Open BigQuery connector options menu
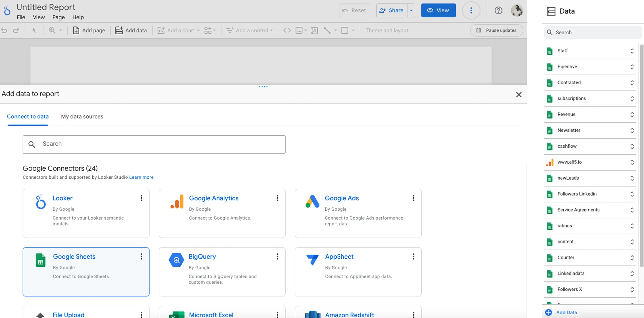This screenshot has height=318, width=644. (x=277, y=257)
